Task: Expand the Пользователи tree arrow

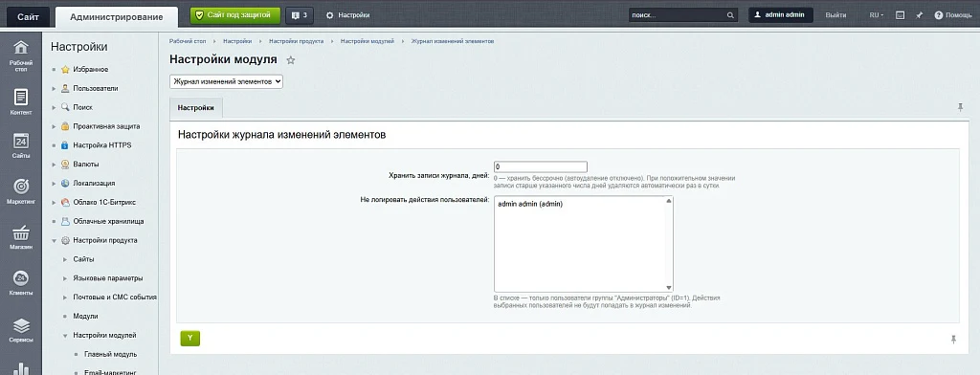Action: click(55, 89)
